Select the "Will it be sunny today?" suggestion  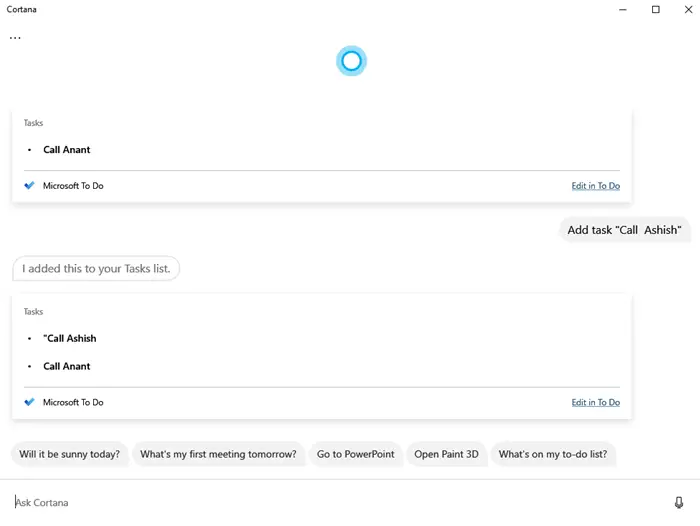pos(70,454)
